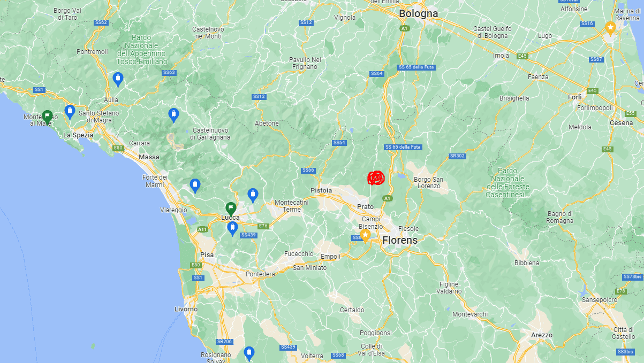This screenshot has width=644, height=363.
Task: Open blue luggage pin east of Forte dei Marmi
Action: pyautogui.click(x=195, y=186)
